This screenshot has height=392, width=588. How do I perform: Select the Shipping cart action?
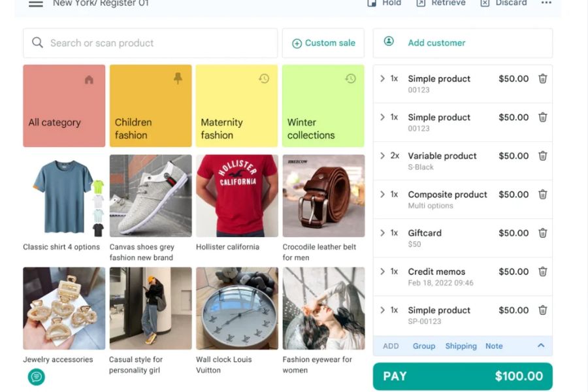pyautogui.click(x=461, y=346)
